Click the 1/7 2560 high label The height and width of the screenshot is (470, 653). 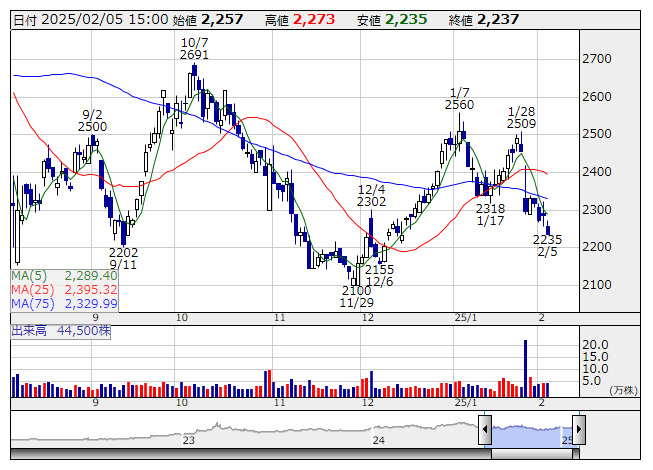tap(459, 99)
